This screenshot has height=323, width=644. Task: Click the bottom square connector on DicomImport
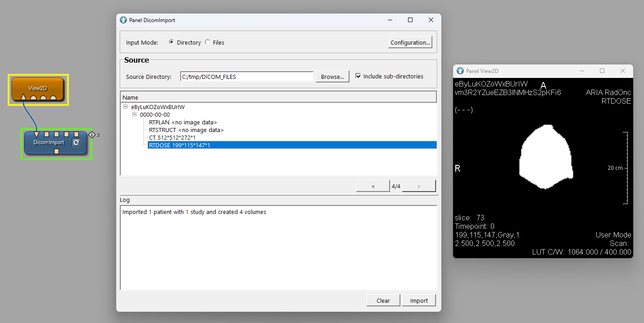click(56, 151)
